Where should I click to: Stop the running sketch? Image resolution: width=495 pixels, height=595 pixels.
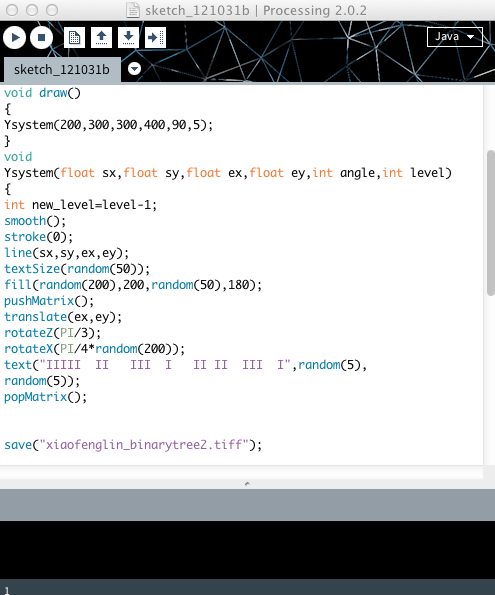pyautogui.click(x=41, y=38)
